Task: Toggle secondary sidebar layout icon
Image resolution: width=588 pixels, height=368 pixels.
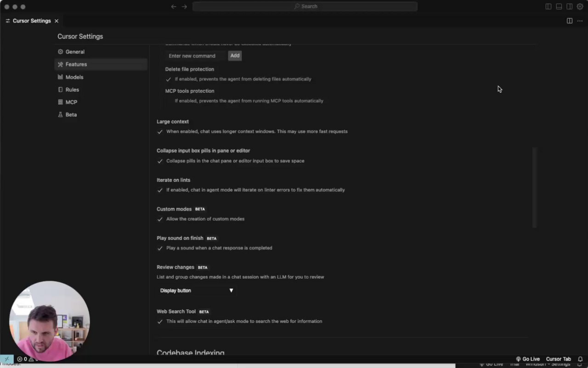Action: pos(570,6)
